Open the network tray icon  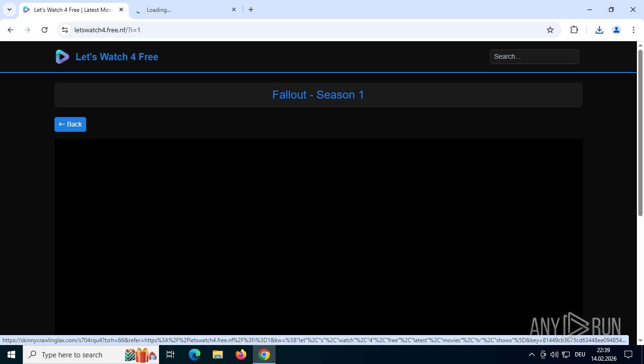coord(565,355)
